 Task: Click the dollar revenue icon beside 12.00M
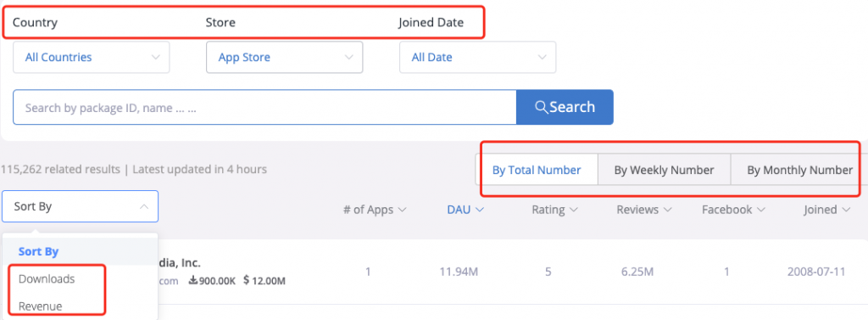pos(247,281)
